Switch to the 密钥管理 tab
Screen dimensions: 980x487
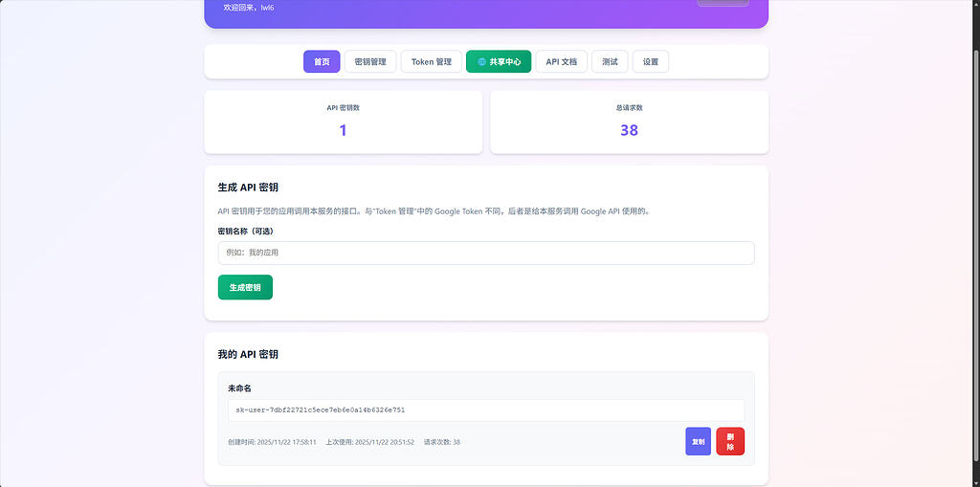click(x=370, y=62)
